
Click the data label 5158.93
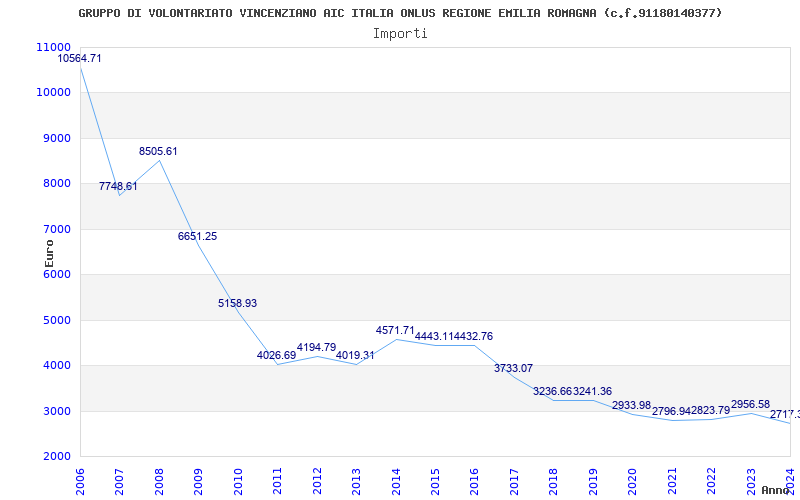237,303
